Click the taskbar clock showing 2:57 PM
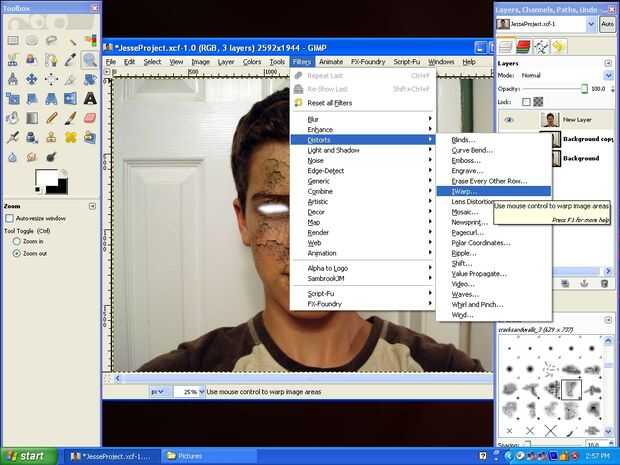 (x=598, y=456)
